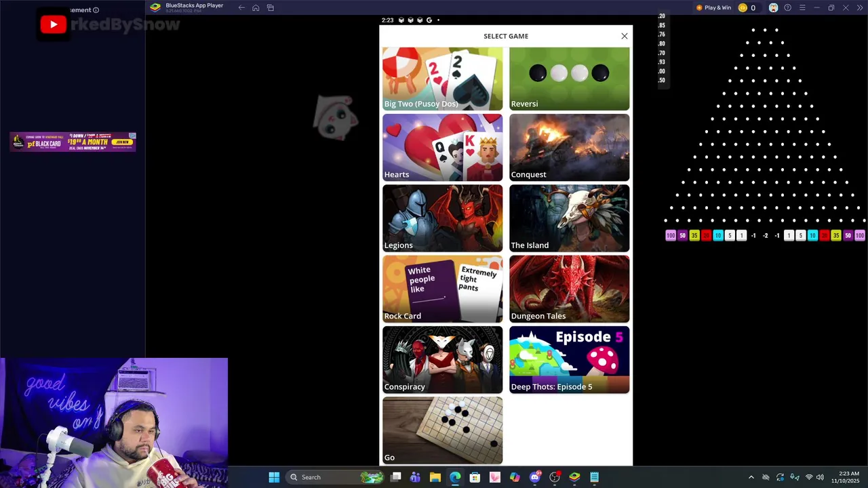Click rightmost pink 100 Plinko slot
Screen dimensions: 868x488
point(860,235)
